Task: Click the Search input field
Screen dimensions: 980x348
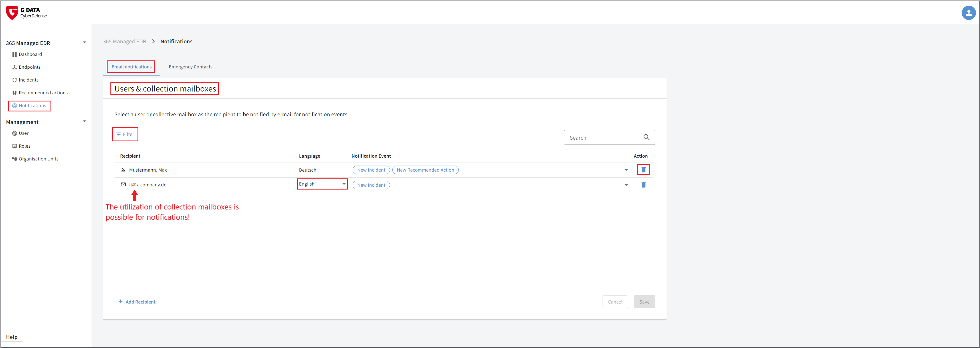Action: (x=609, y=138)
